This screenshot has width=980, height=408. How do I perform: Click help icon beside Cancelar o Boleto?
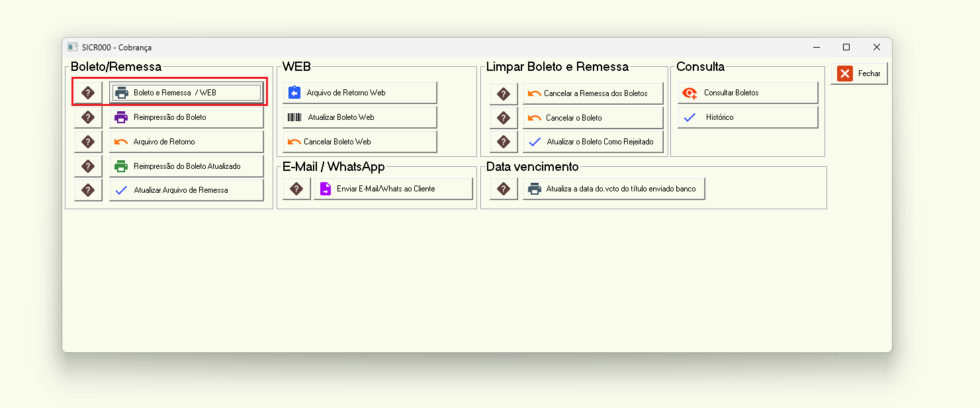504,118
